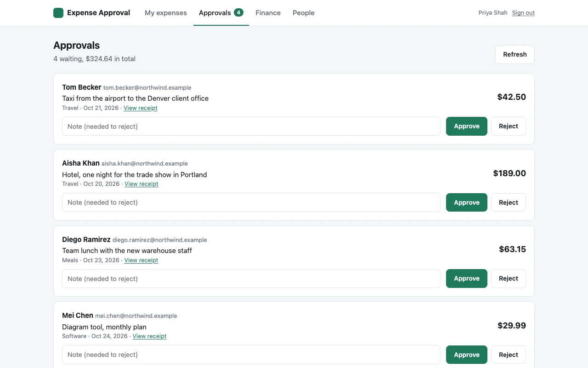This screenshot has width=588, height=368.
Task: Approve Tom Becker's $42.50 expense
Action: coord(467,126)
